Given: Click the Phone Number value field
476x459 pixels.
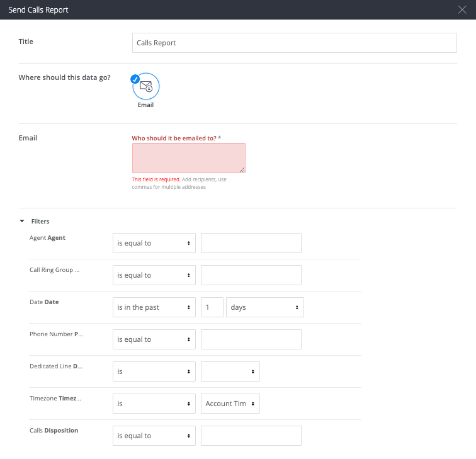Looking at the screenshot, I should pyautogui.click(x=251, y=339).
